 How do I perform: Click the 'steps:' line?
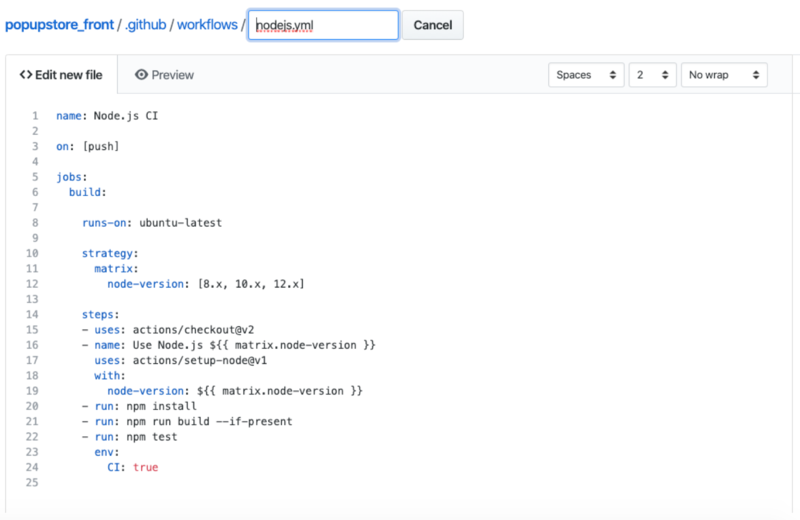(101, 314)
